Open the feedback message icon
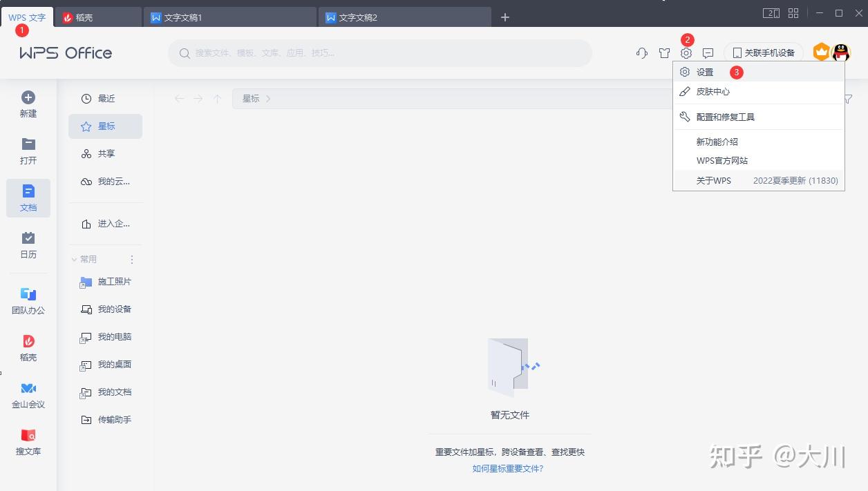 click(x=708, y=53)
